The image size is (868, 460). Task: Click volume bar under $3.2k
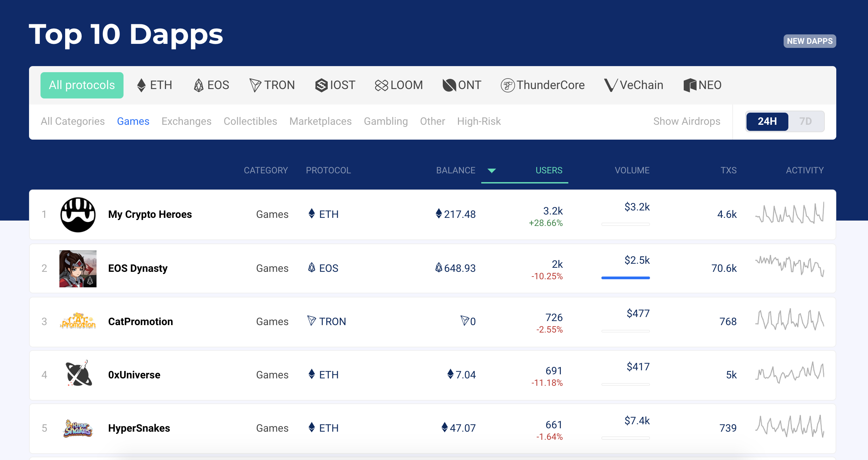pyautogui.click(x=625, y=224)
